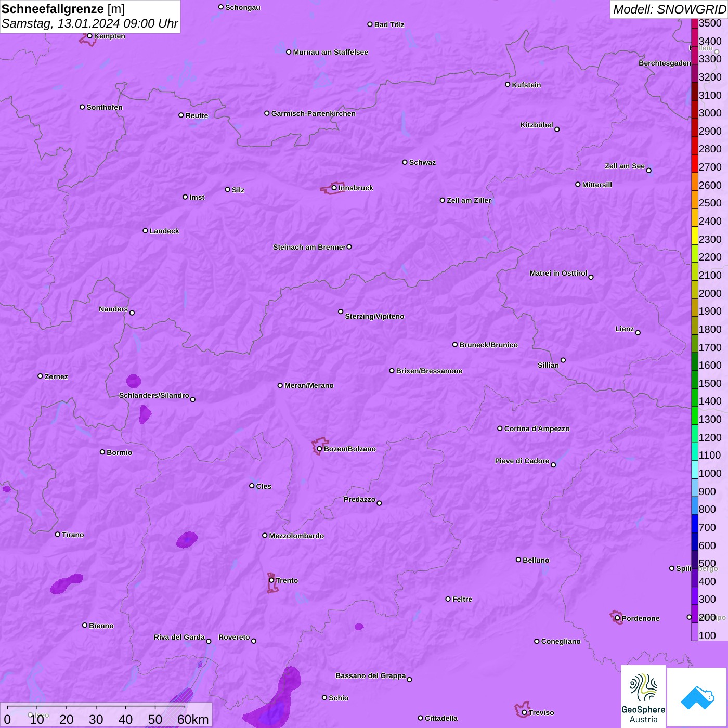
Task: Click the Rovereto label
Action: click(234, 637)
